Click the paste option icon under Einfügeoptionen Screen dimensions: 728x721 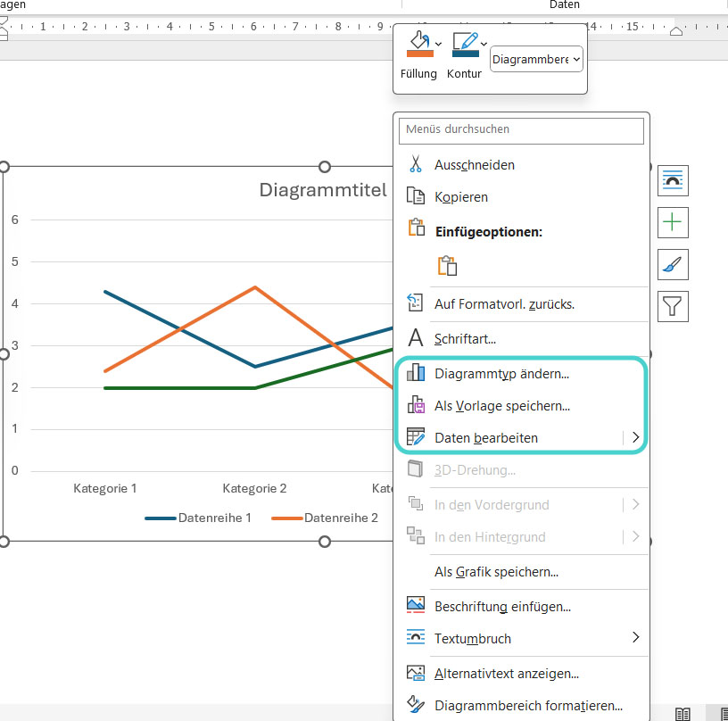pos(447,266)
